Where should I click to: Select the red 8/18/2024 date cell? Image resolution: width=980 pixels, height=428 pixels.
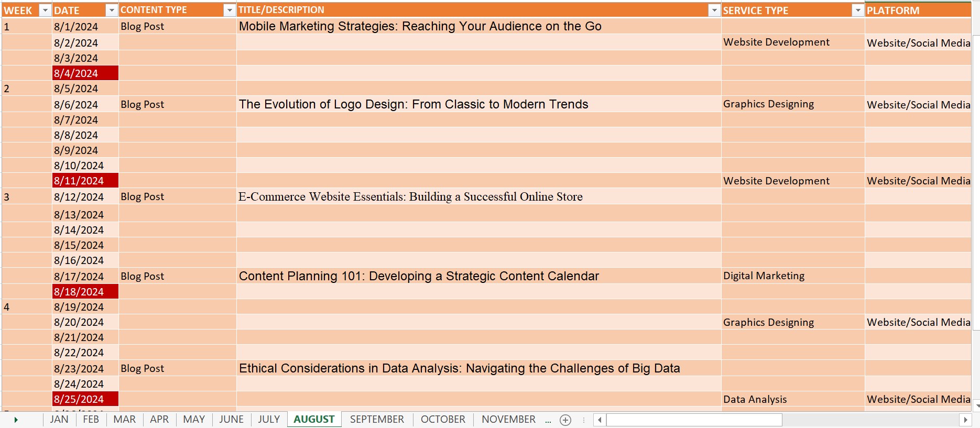point(85,292)
